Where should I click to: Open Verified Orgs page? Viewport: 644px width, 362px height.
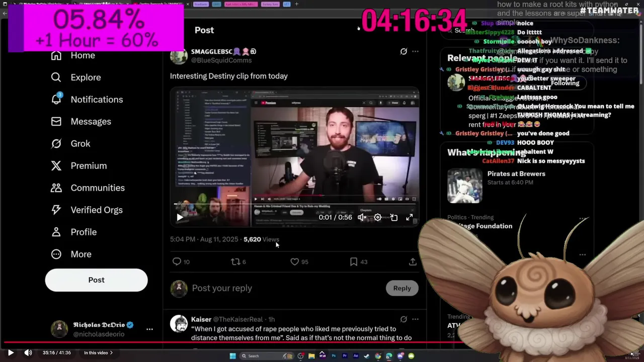click(x=87, y=210)
